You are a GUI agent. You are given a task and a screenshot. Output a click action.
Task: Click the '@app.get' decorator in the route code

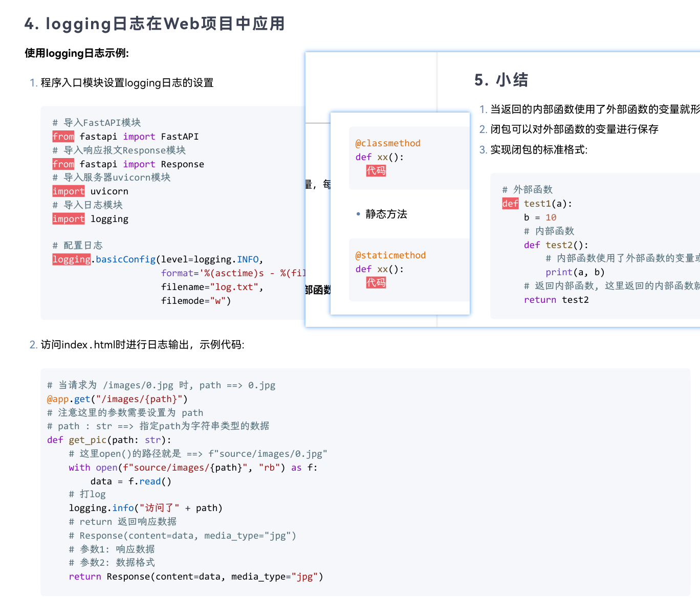[69, 398]
